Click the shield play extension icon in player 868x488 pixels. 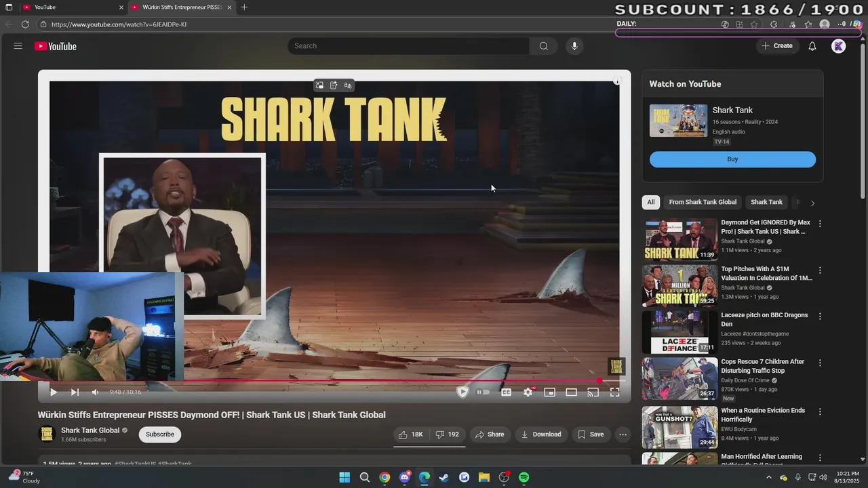(462, 392)
